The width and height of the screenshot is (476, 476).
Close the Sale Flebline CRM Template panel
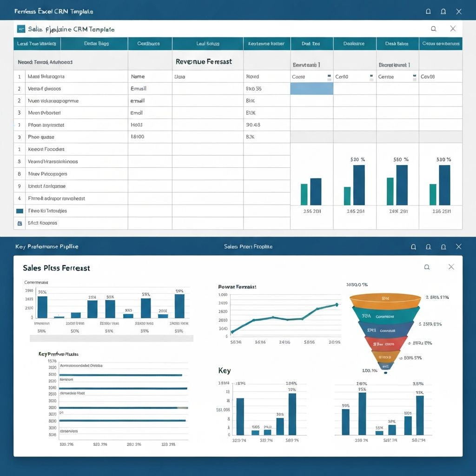point(453,28)
